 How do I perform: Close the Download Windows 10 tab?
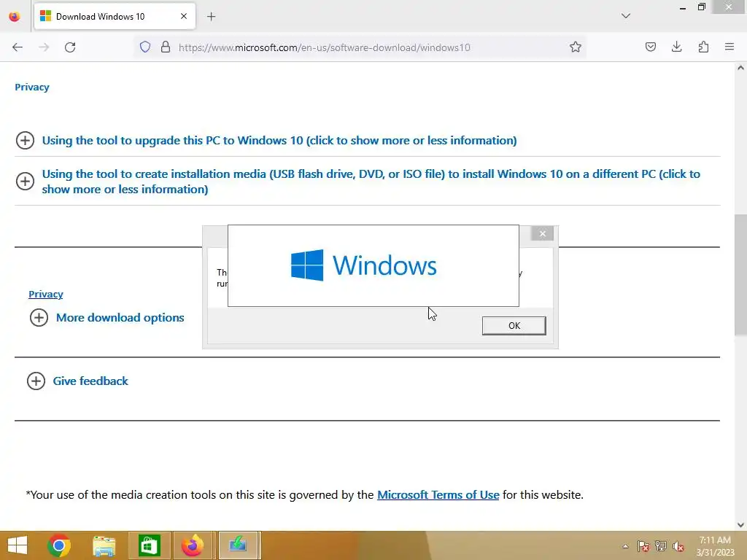pyautogui.click(x=184, y=16)
